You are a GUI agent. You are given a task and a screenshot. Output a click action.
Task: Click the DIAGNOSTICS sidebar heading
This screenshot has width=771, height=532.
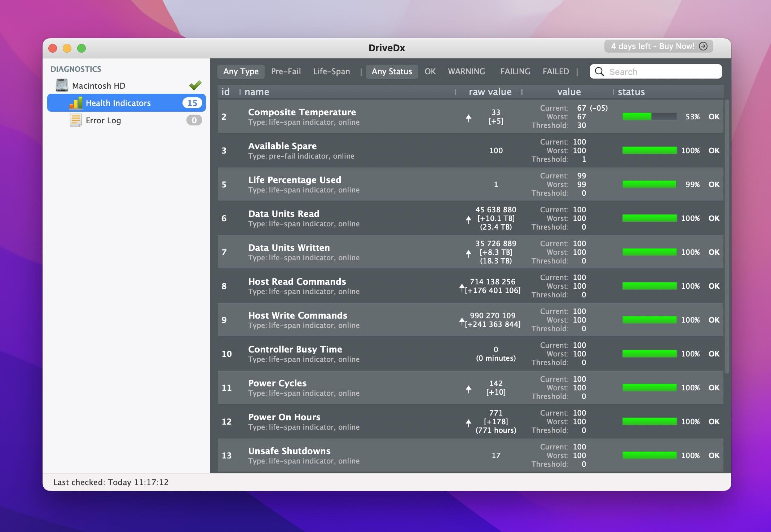[76, 69]
